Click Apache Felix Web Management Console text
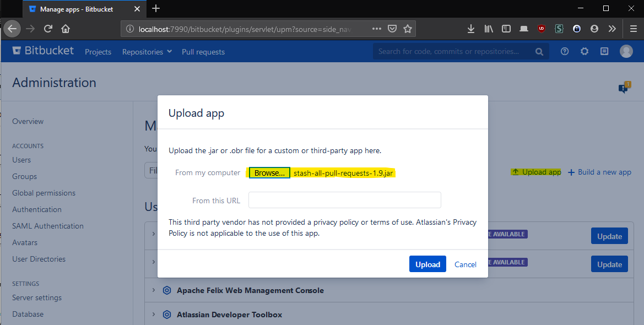This screenshot has width=644, height=325. [x=250, y=290]
